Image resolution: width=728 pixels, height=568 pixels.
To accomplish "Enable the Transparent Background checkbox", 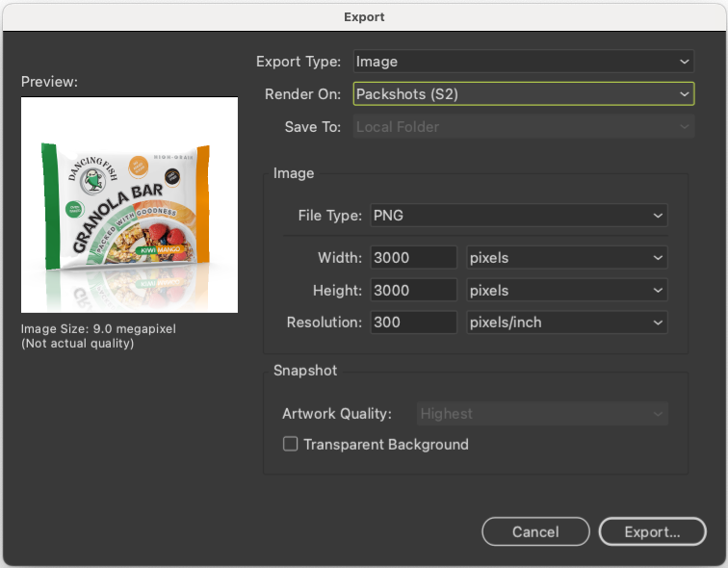I will [x=290, y=445].
